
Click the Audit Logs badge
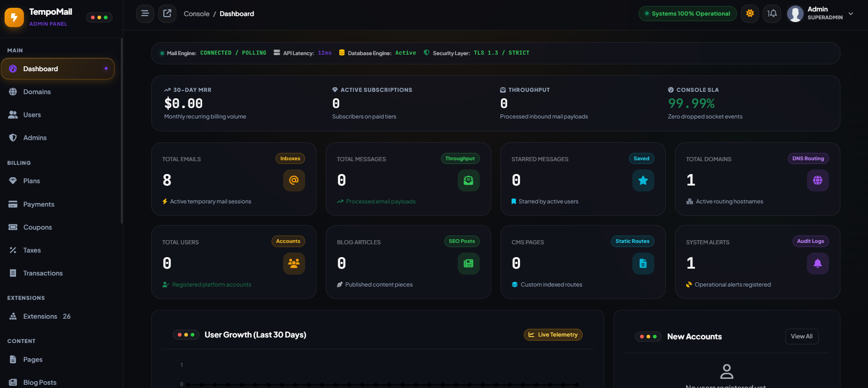click(811, 241)
